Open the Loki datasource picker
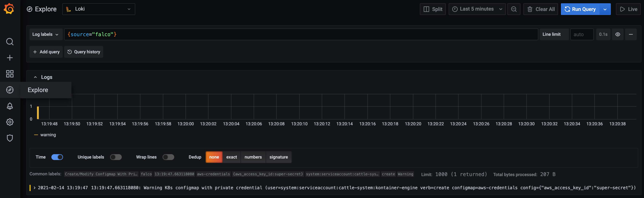 pyautogui.click(x=99, y=9)
